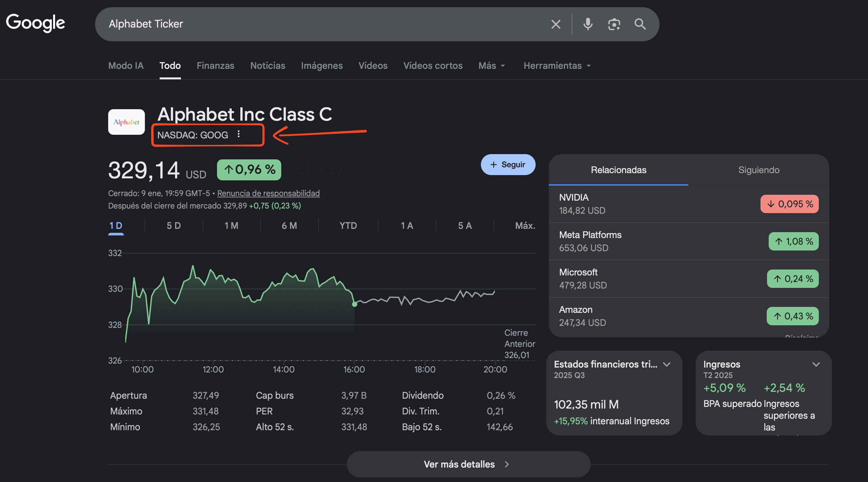Open three-dot menu next to NASDAQ: GOOG
The image size is (868, 482).
tap(239, 134)
